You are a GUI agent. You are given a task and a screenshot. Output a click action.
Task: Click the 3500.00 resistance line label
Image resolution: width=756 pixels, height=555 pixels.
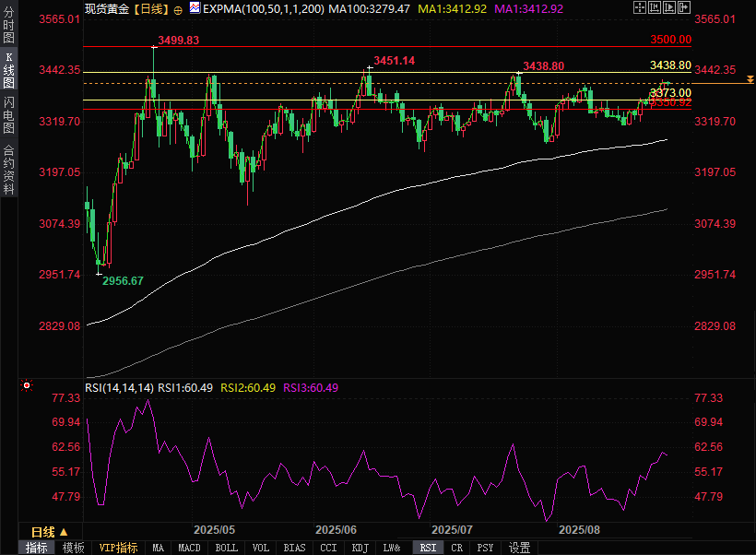coord(670,40)
